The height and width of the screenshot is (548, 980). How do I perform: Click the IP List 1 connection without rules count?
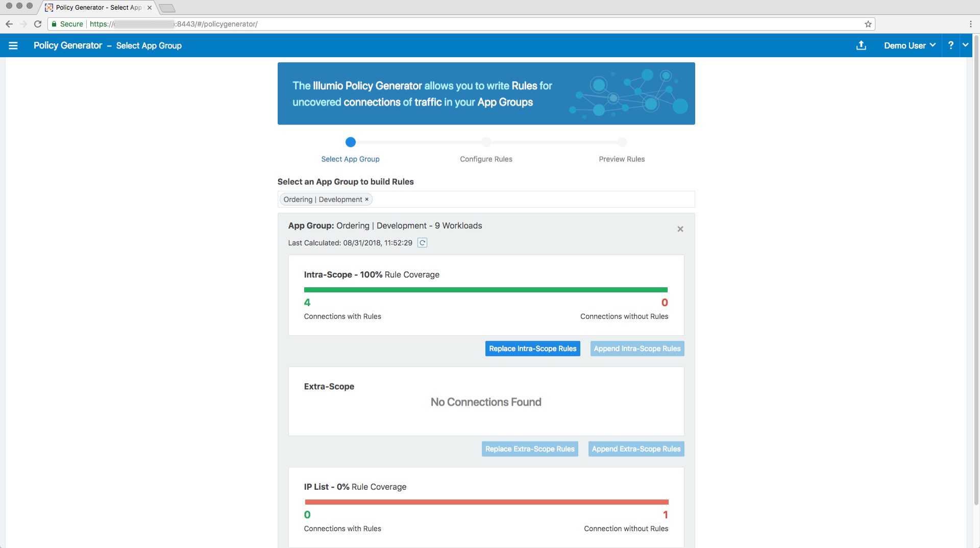coord(666,515)
